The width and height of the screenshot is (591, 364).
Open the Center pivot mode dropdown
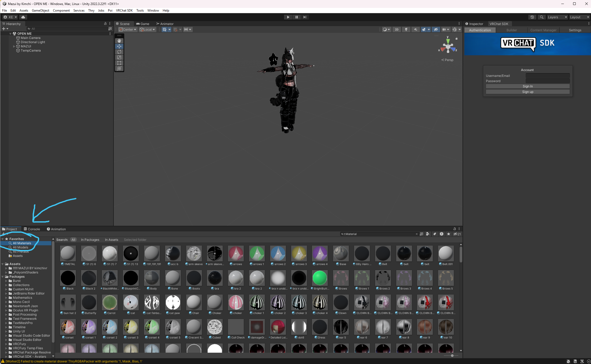pos(128,29)
